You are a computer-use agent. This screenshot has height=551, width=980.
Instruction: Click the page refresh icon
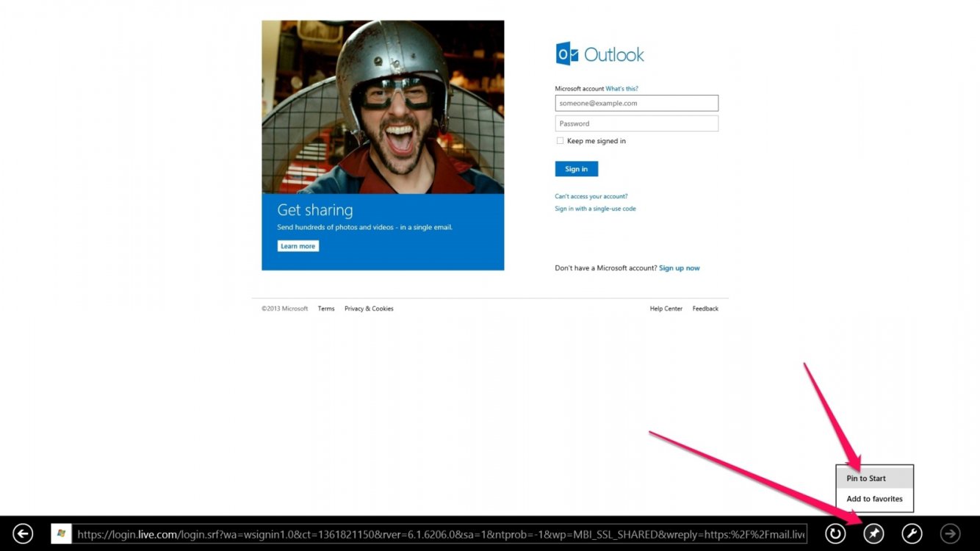coord(835,533)
